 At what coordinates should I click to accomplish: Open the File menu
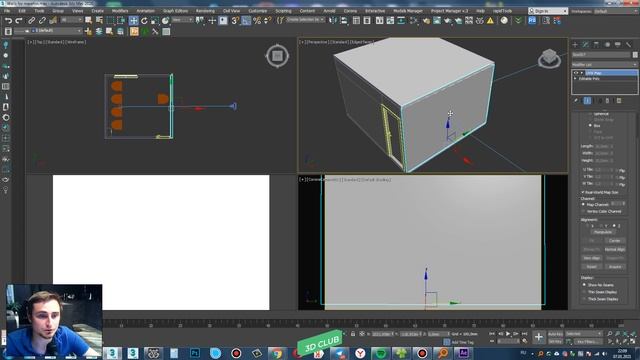tap(7, 11)
